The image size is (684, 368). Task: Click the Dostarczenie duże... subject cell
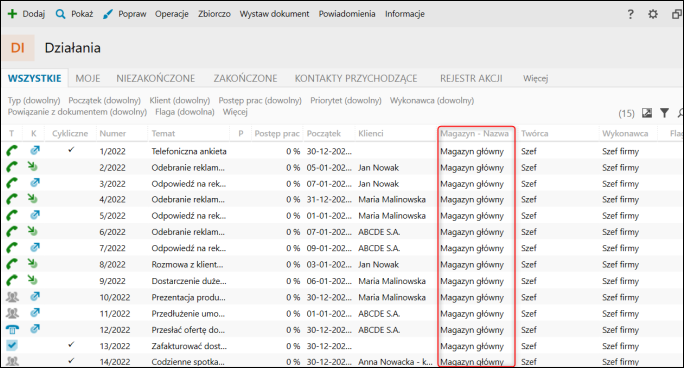click(x=189, y=281)
